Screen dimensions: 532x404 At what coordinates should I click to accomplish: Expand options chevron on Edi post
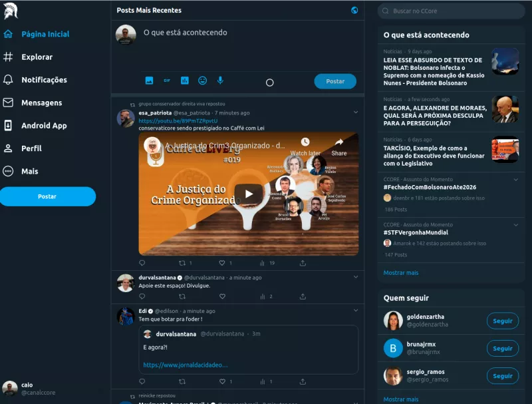click(356, 310)
